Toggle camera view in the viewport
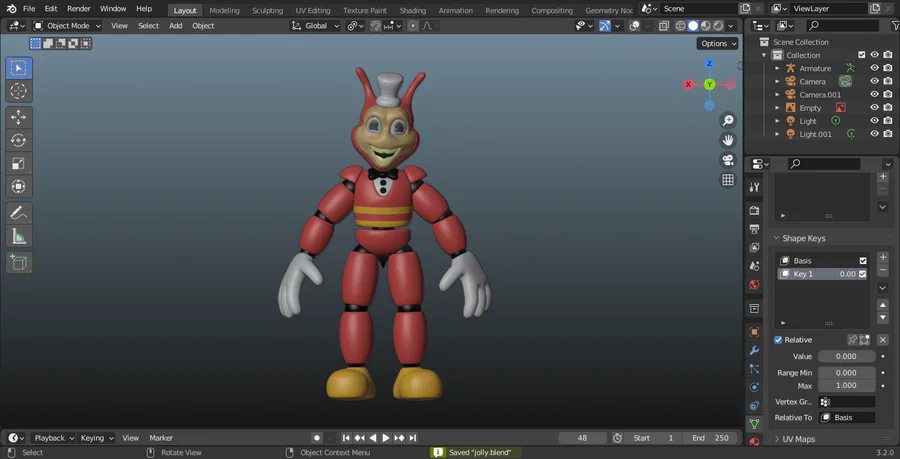The height and width of the screenshot is (459, 900). [728, 160]
